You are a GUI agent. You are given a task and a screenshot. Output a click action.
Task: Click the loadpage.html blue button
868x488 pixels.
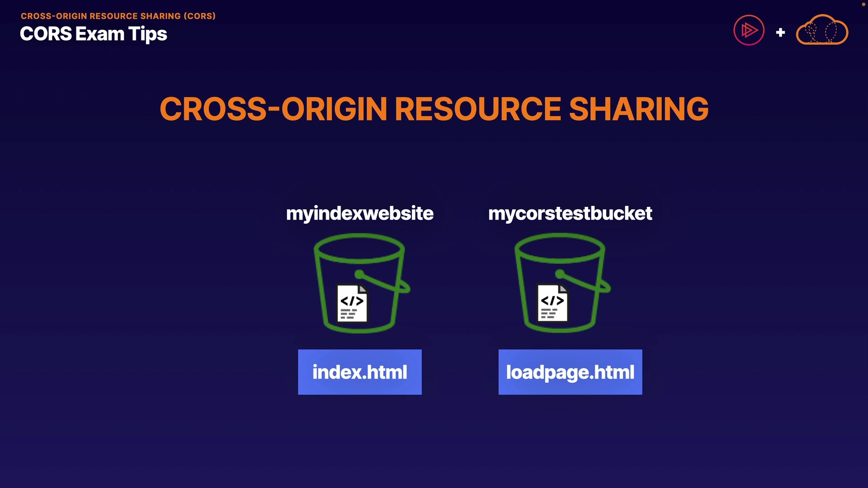pos(570,372)
